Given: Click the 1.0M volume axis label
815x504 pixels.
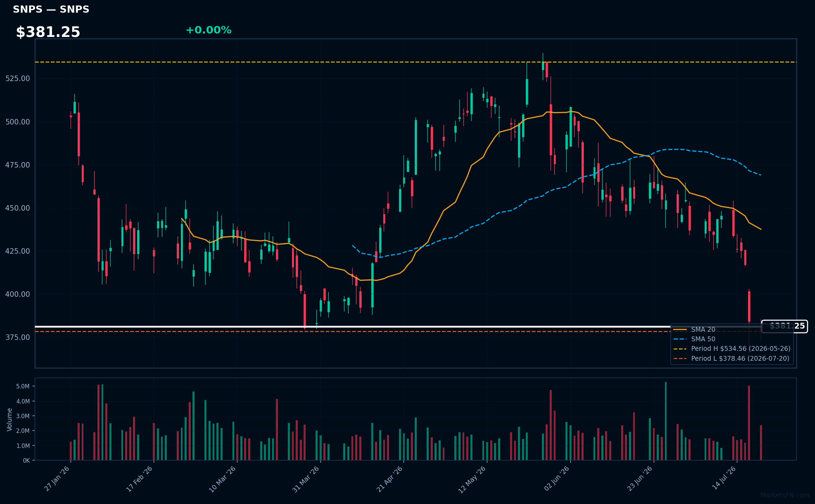Looking at the screenshot, I should tap(23, 446).
